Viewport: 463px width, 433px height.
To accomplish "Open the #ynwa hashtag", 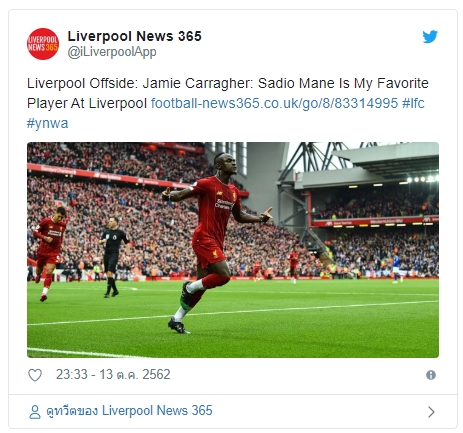I will (47, 123).
